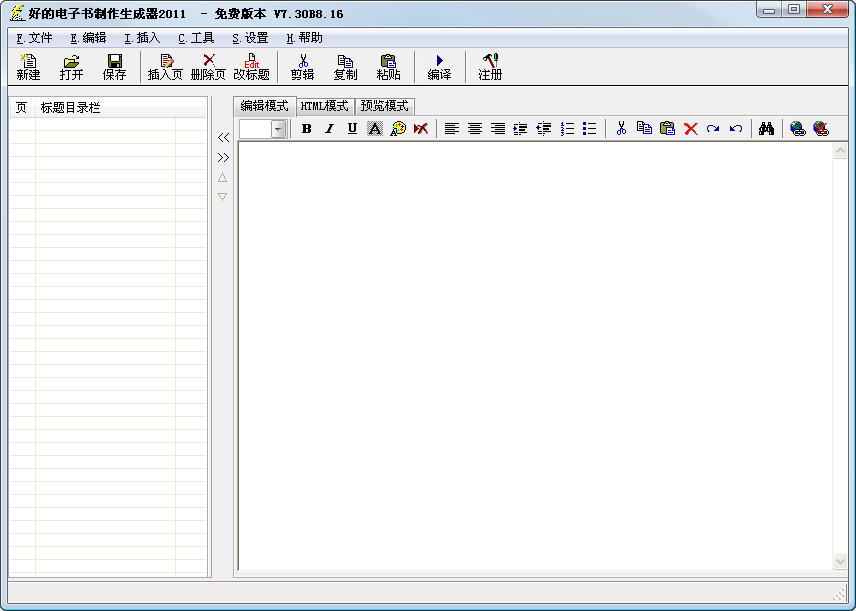Click 复制 copy icon in main toolbar
The width and height of the screenshot is (856, 611).
click(345, 67)
